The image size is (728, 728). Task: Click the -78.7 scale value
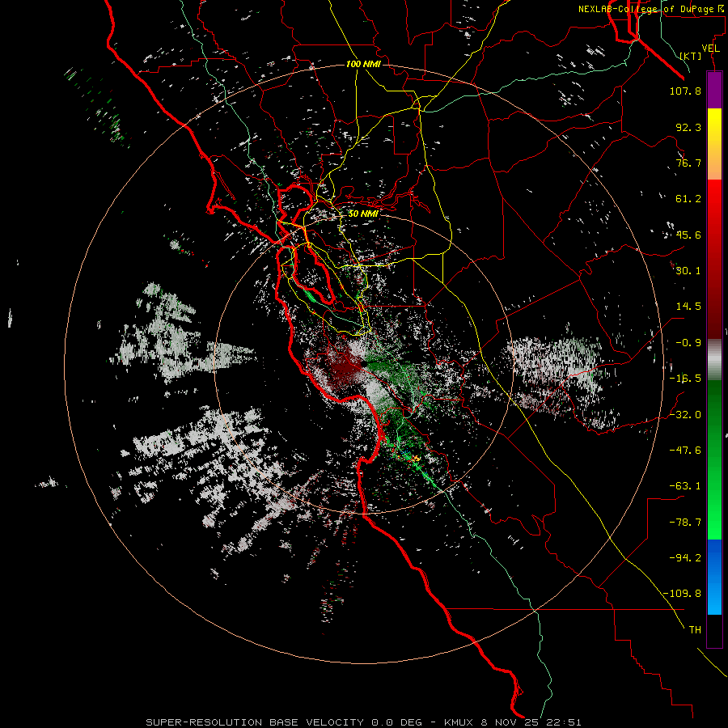[685, 523]
